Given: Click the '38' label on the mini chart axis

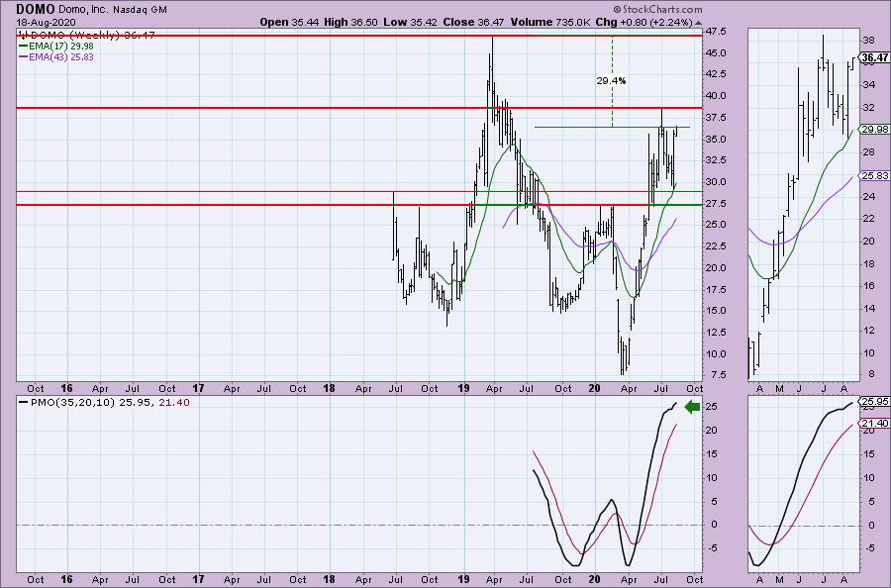Looking at the screenshot, I should pos(869,41).
